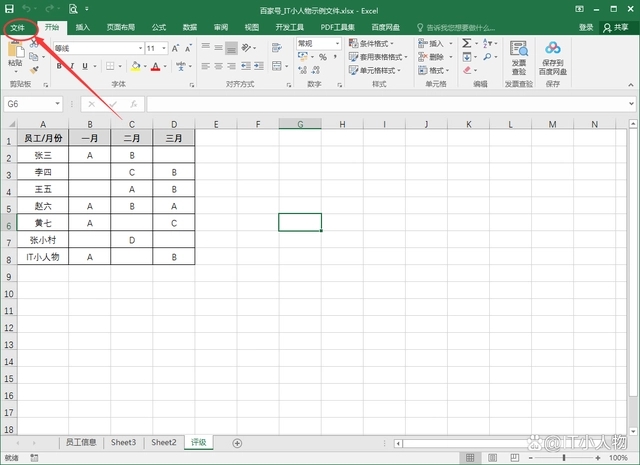Expand the formula bar chevron

point(631,104)
